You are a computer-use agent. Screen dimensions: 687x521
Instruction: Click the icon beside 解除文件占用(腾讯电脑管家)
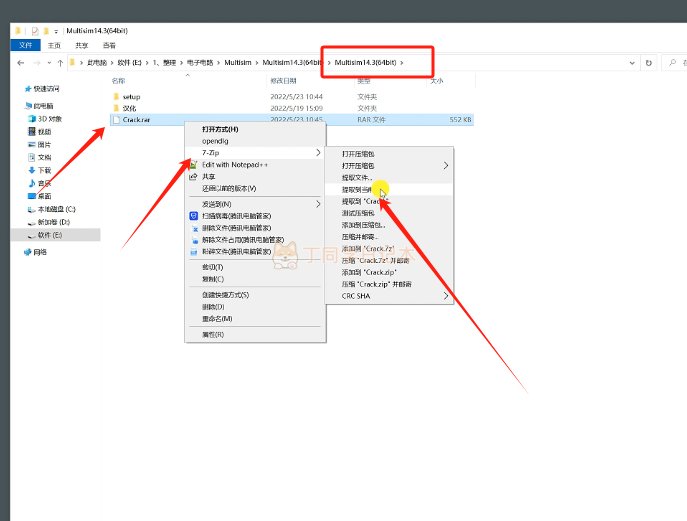pyautogui.click(x=195, y=240)
